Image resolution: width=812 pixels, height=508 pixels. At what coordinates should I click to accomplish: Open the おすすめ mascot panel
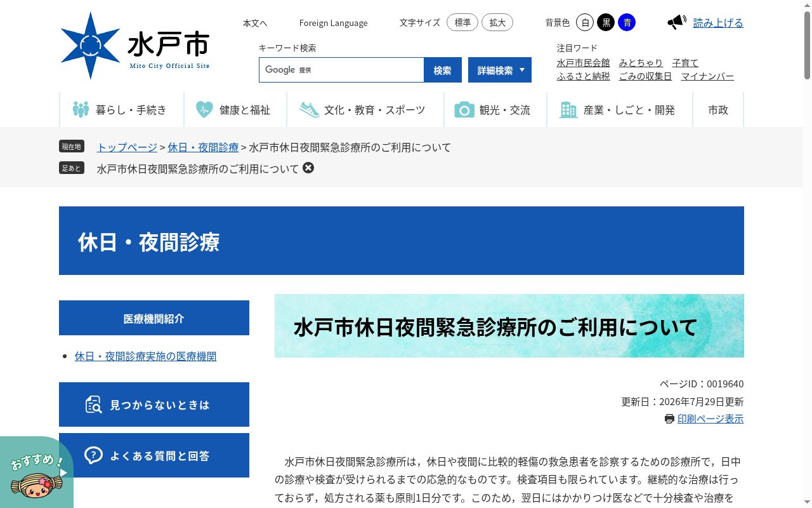click(x=37, y=472)
